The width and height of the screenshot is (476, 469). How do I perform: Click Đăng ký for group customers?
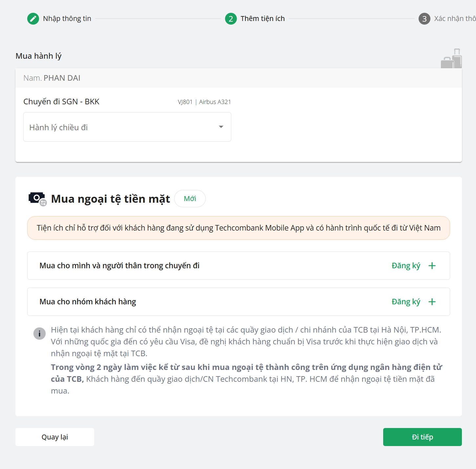pos(406,302)
